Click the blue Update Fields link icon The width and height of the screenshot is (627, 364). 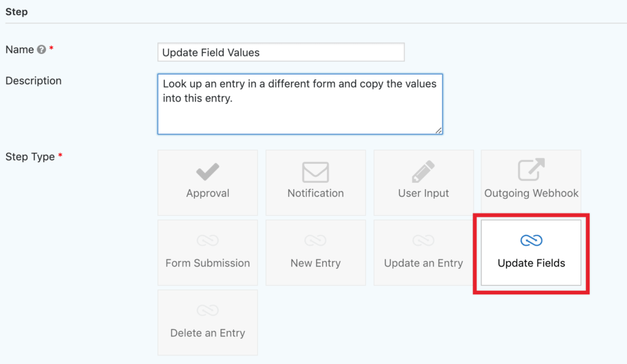tap(531, 241)
